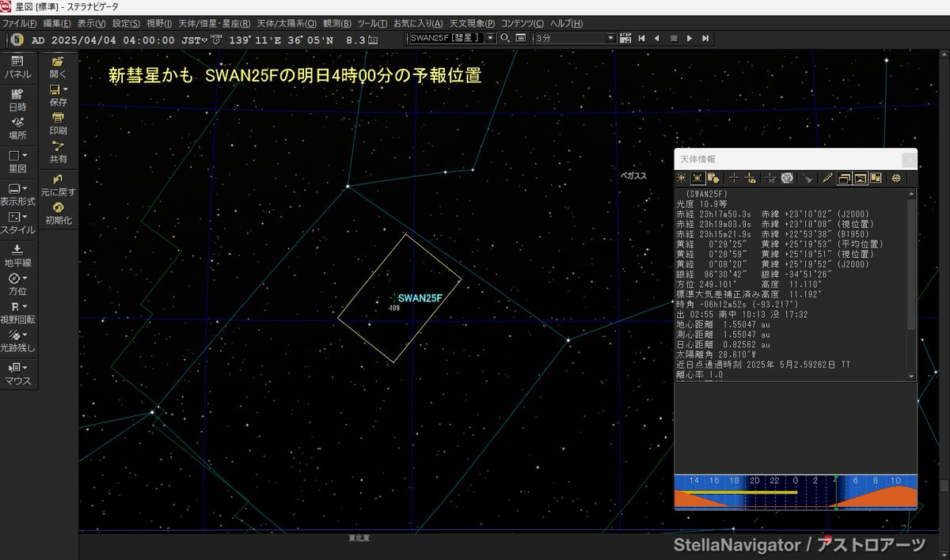Open the パネル panel icon in sidebar
This screenshot has height=560, width=950.
click(x=17, y=66)
